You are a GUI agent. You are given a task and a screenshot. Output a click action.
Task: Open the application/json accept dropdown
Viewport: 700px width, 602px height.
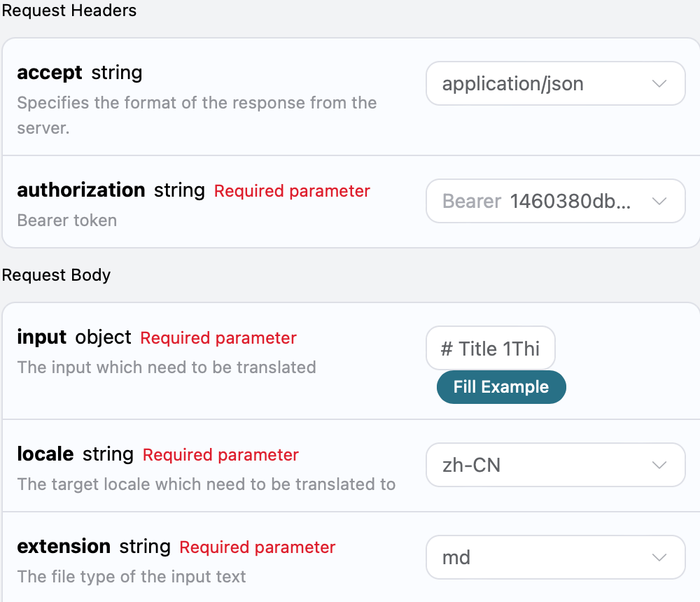tap(546, 84)
